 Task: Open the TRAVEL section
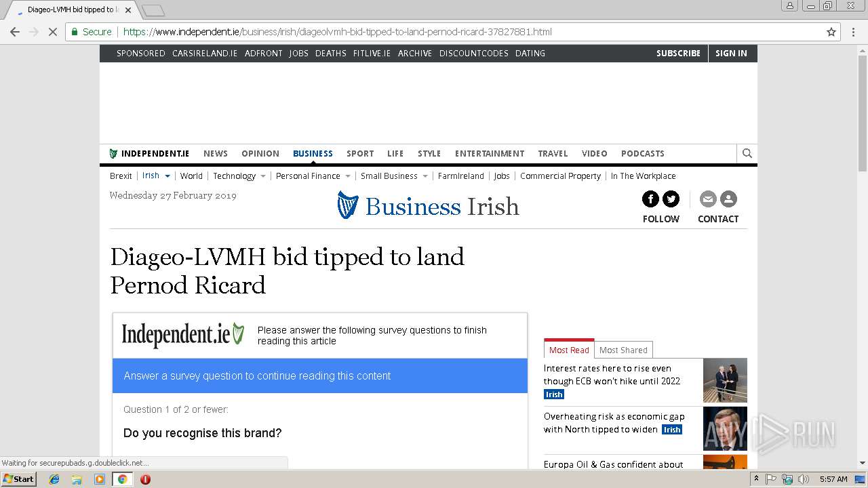coord(553,153)
